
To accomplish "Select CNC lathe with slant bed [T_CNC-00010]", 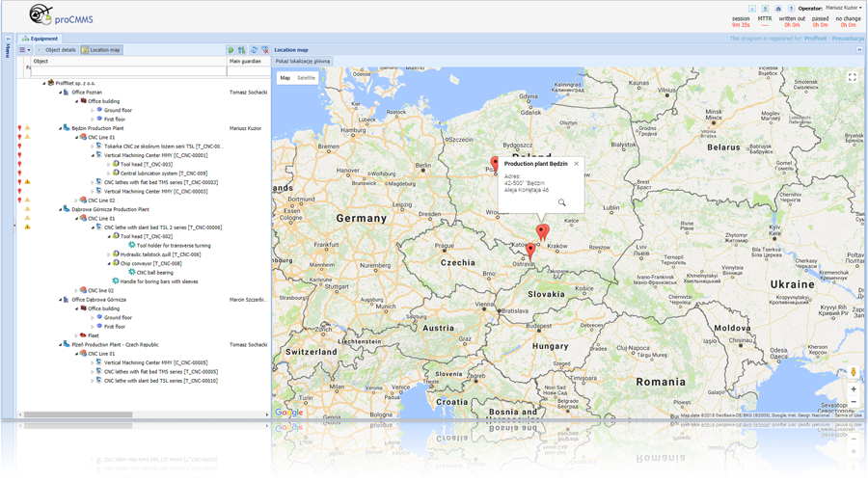I will [x=161, y=381].
